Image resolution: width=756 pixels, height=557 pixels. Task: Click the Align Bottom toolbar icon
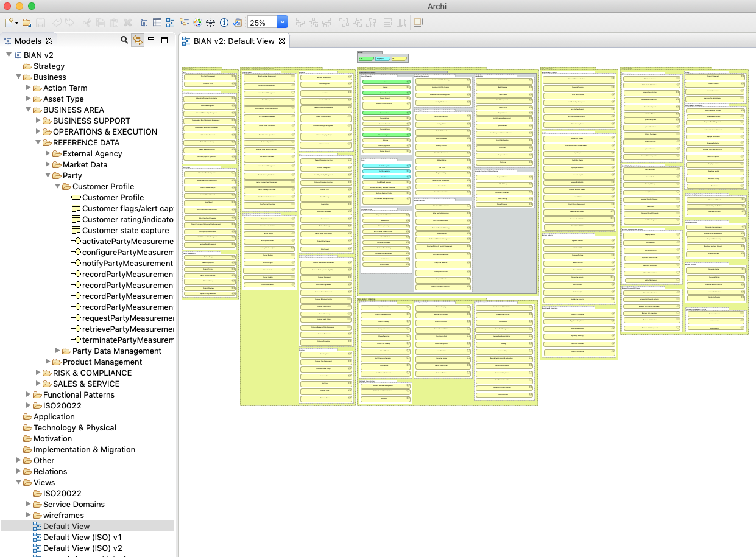(371, 23)
